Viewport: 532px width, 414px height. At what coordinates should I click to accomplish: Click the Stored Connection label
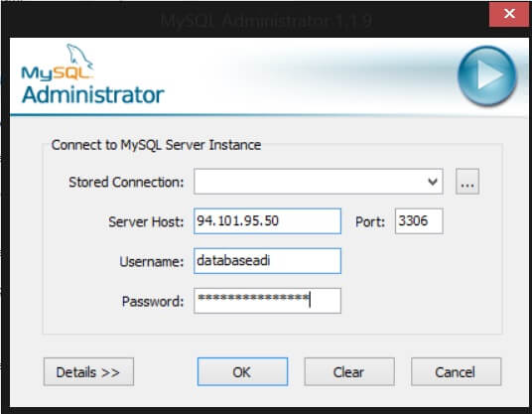[x=126, y=183]
